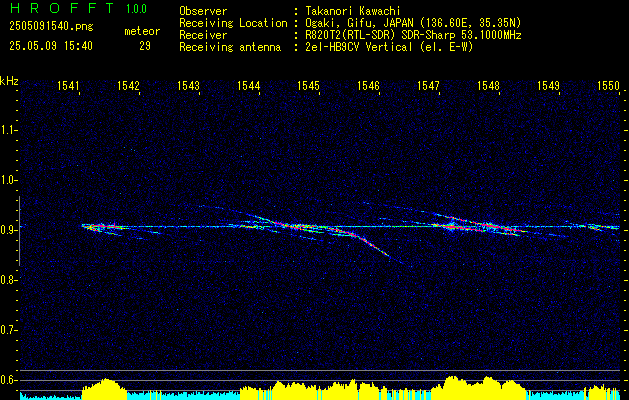Click the gray vertical frequency range bar
Image resolution: width=629 pixels, height=400 pixels.
point(19,231)
